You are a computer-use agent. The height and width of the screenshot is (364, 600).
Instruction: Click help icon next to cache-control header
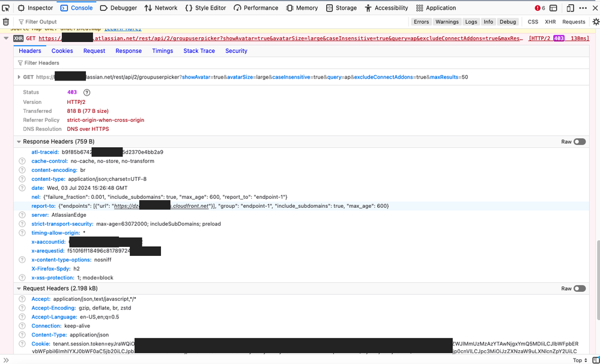[x=22, y=161]
